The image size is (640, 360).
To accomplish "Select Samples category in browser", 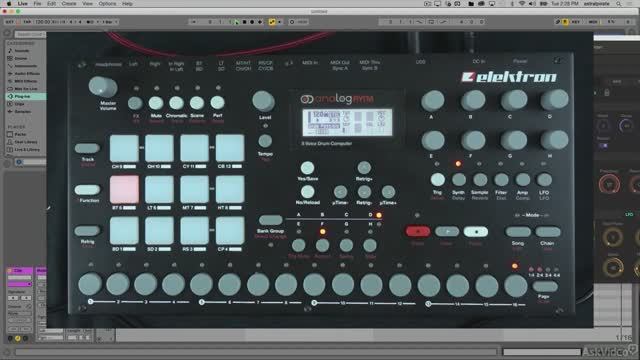I will click(x=22, y=111).
